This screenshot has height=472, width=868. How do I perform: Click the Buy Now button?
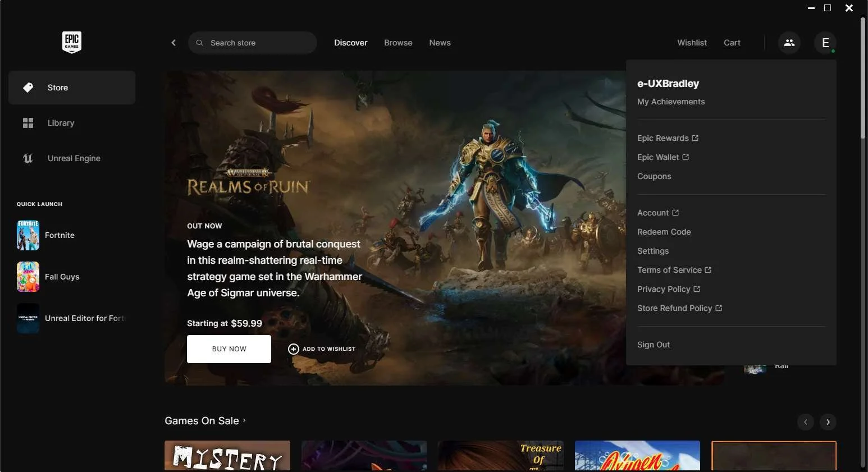[229, 349]
